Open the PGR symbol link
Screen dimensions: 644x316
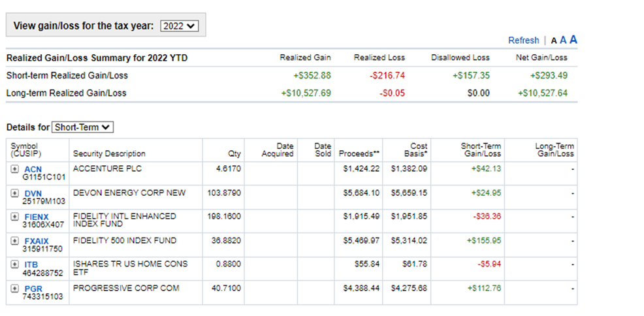click(33, 288)
